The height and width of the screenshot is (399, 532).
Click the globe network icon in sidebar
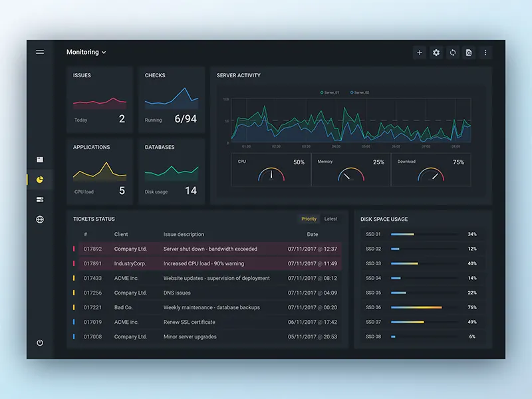(40, 219)
